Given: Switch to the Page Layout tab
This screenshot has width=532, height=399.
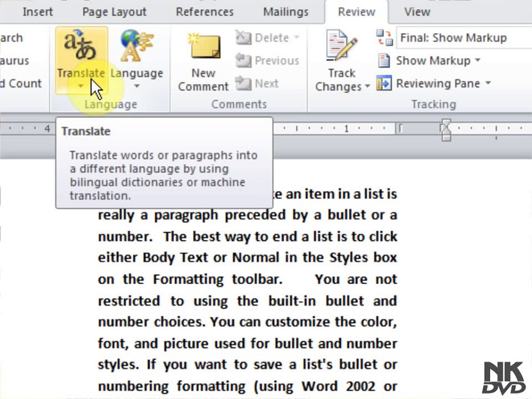Looking at the screenshot, I should (x=114, y=12).
